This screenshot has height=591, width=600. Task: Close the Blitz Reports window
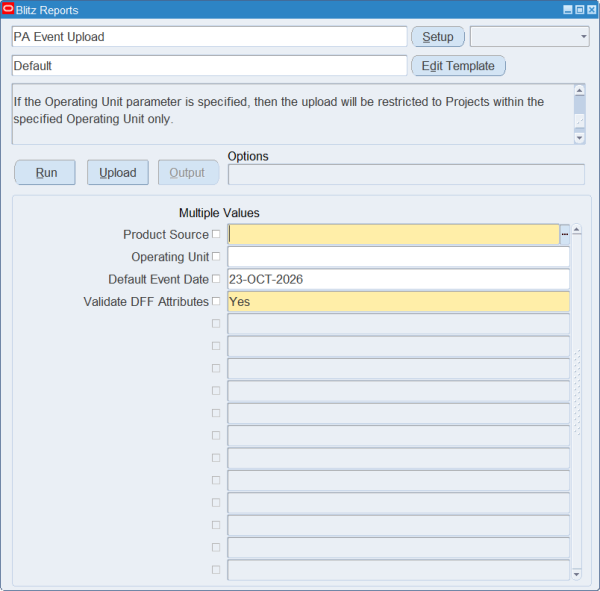(x=591, y=10)
